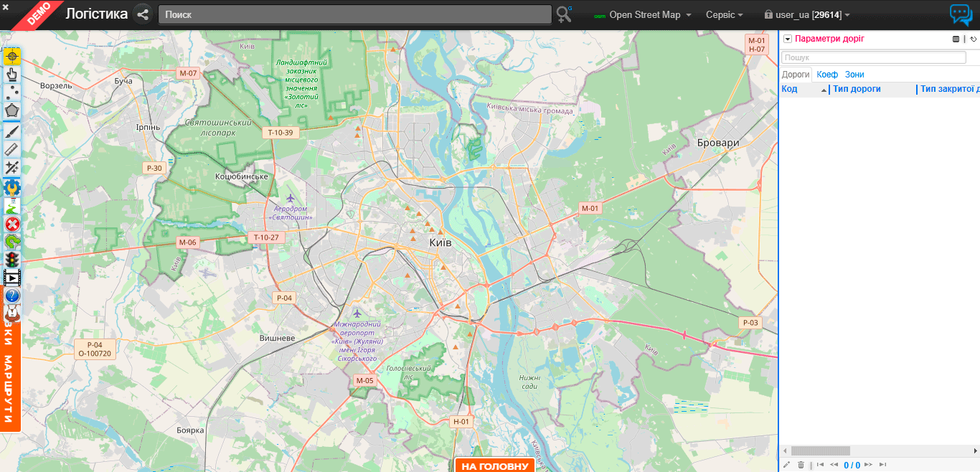
Task: Switch to the Коеф tab
Action: click(827, 75)
